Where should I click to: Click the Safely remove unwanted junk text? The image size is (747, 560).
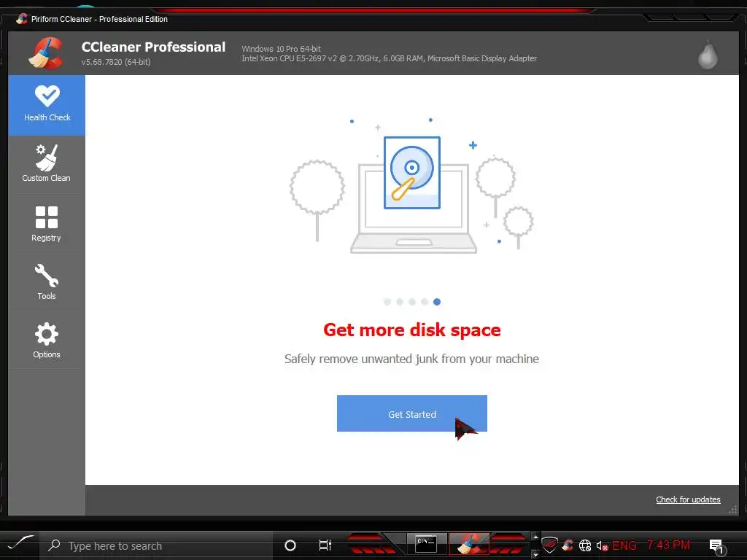click(411, 359)
